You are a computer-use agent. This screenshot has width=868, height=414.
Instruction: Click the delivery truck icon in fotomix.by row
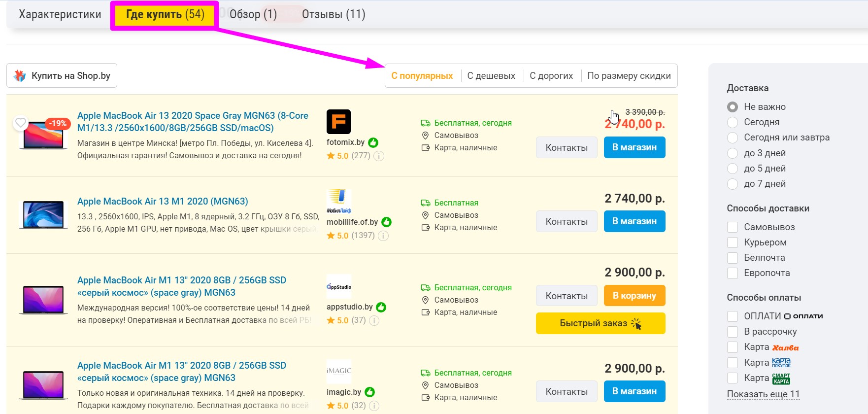pos(426,123)
